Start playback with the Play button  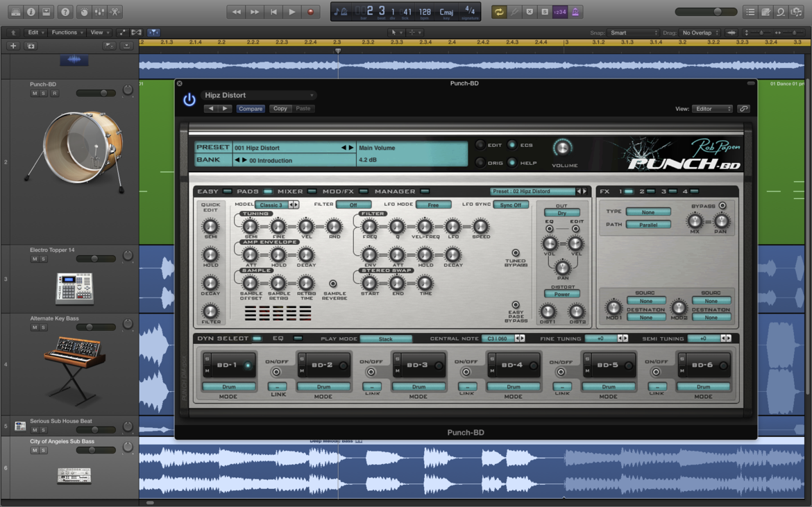(x=292, y=11)
